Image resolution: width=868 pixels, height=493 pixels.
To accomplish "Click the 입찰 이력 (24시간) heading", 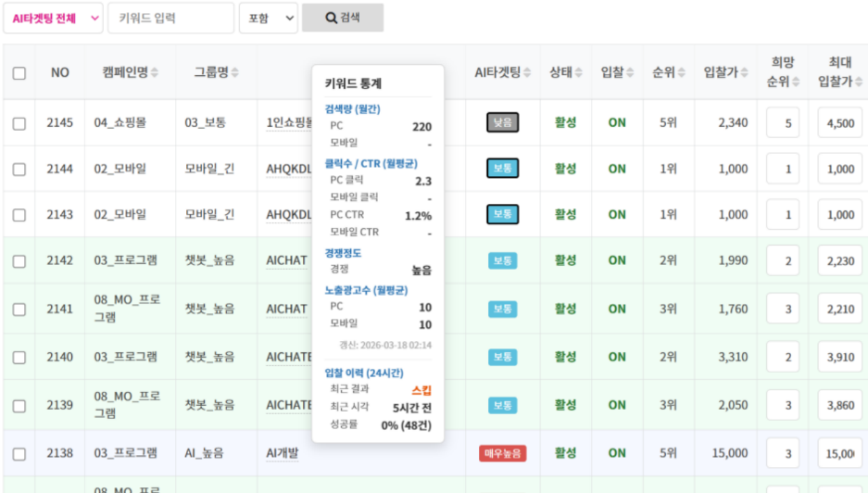I will point(364,373).
